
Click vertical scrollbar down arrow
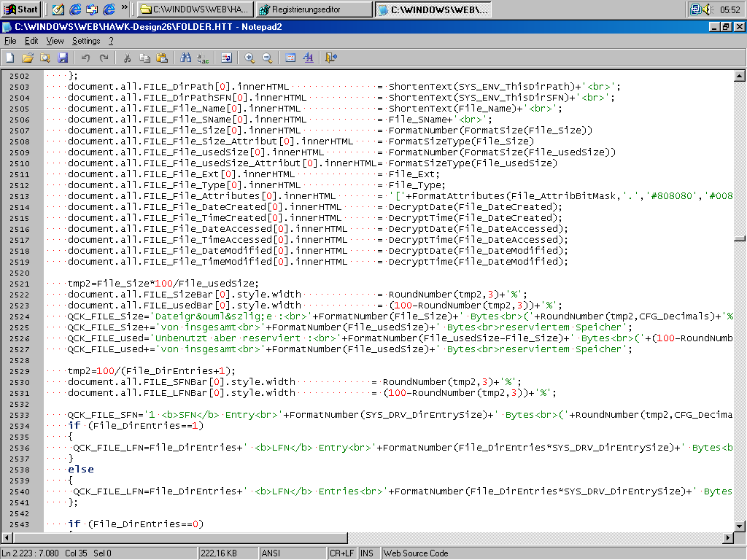click(740, 526)
